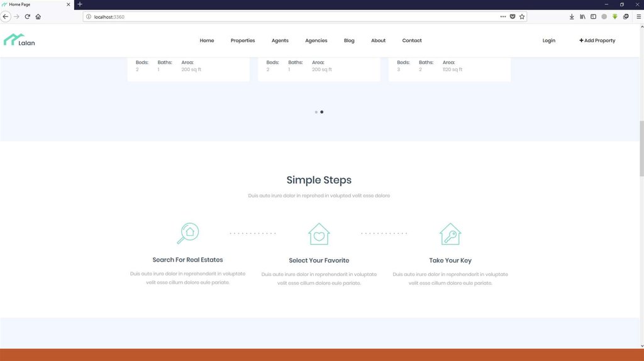Go to Agents in the navigation bar
The height and width of the screenshot is (361, 644).
click(280, 40)
